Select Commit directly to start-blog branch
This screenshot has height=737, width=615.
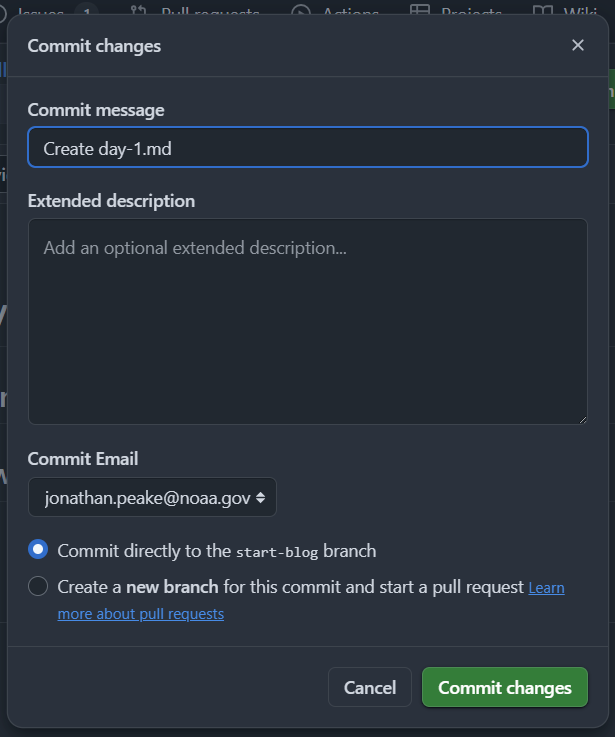(38, 549)
